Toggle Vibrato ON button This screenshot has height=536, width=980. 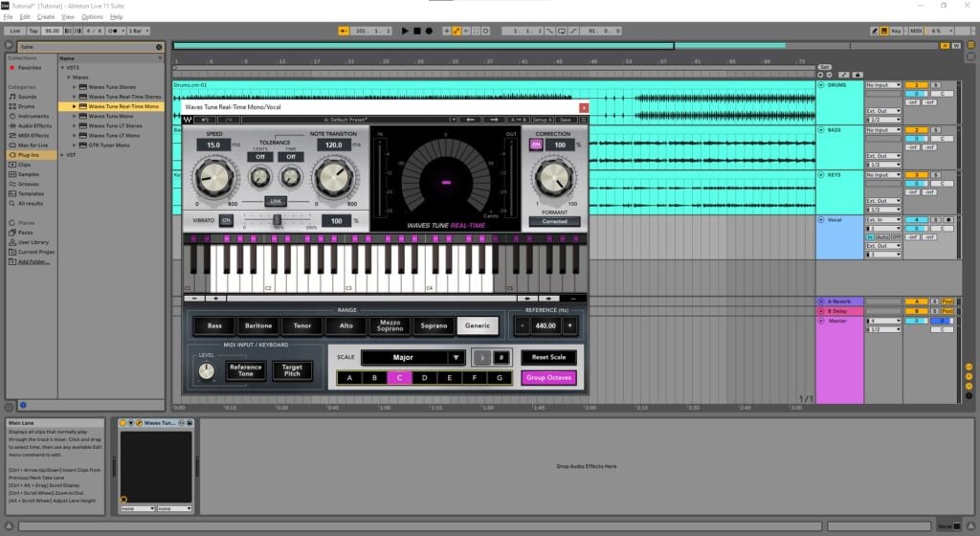(x=226, y=220)
